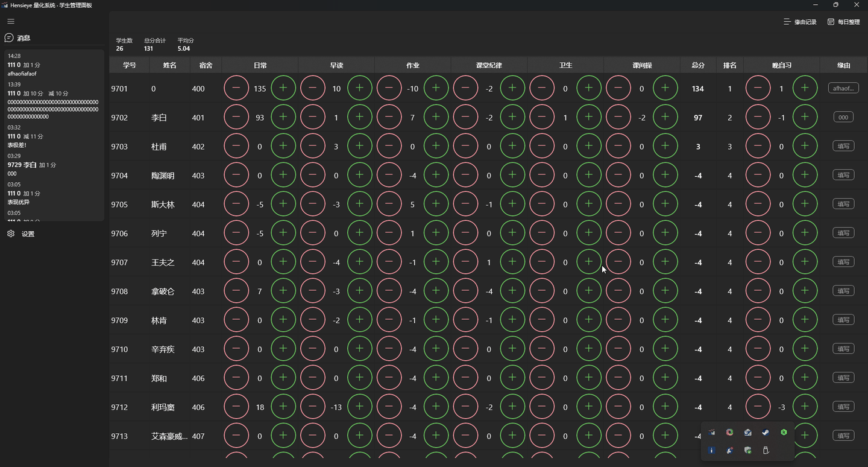This screenshot has width=868, height=467.
Task: Click the 学号 column header
Action: click(129, 65)
